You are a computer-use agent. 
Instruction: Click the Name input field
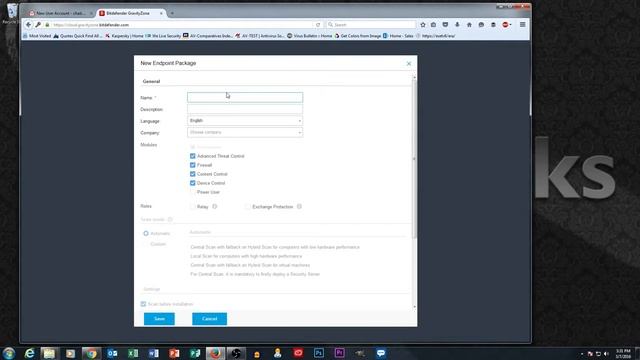pos(245,98)
